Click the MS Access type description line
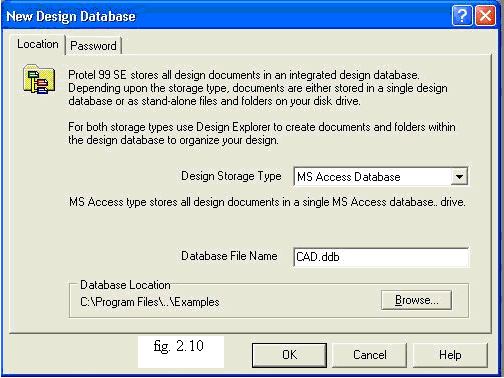This screenshot has height=378, width=504. [x=267, y=202]
